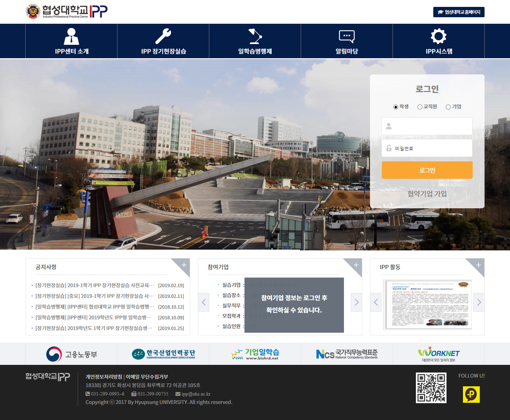Click the wrench icon for IPP 장기현장실습
The width and height of the screenshot is (510, 420).
pos(163,36)
